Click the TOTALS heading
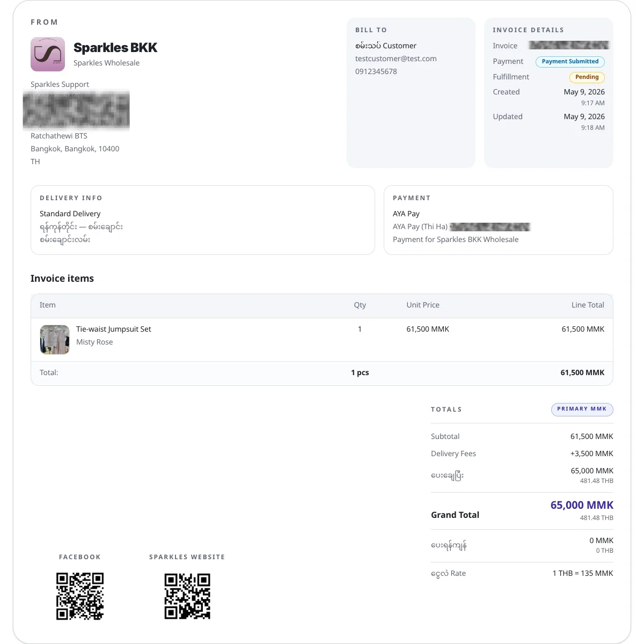Image resolution: width=644 pixels, height=644 pixels. point(447,409)
